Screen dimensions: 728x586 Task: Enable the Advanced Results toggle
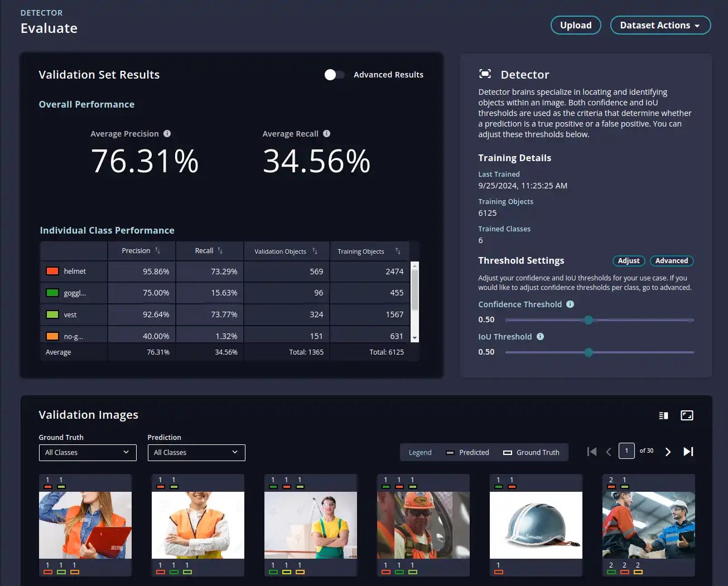(x=335, y=75)
